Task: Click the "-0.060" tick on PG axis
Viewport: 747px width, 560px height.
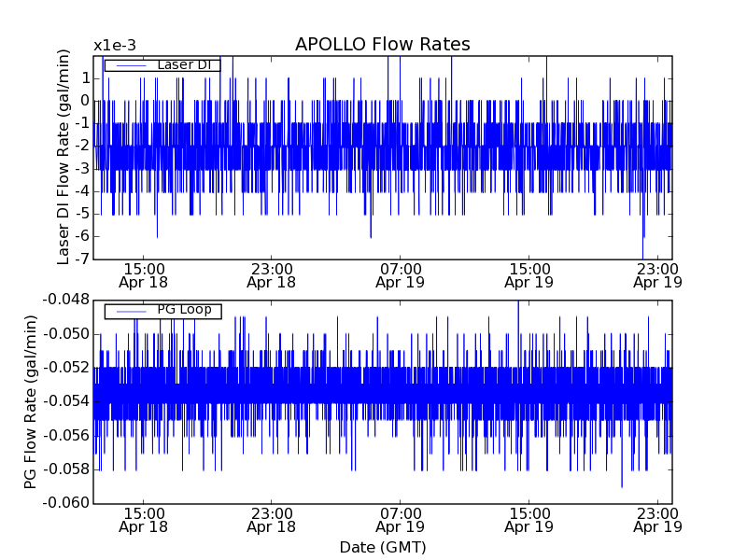Action: point(66,503)
